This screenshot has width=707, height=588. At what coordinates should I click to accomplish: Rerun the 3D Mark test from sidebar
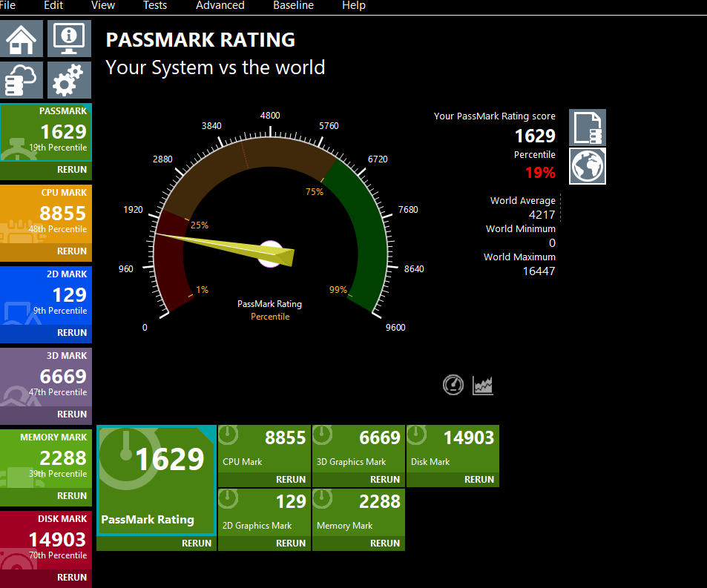(x=72, y=414)
